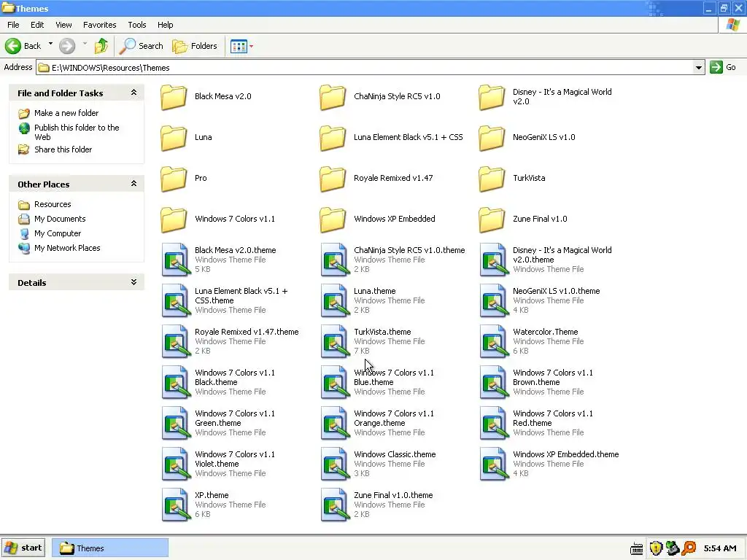The height and width of the screenshot is (560, 747).
Task: Click the Forward arrow icon
Action: click(x=66, y=46)
